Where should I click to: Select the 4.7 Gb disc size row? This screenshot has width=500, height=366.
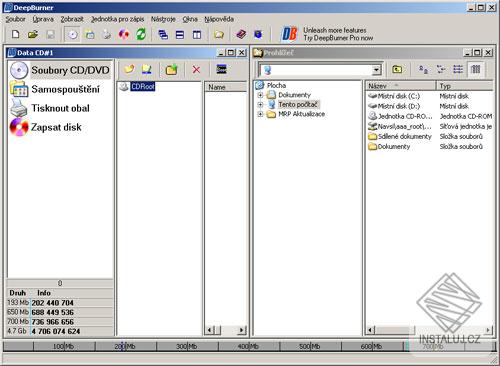tap(60, 331)
